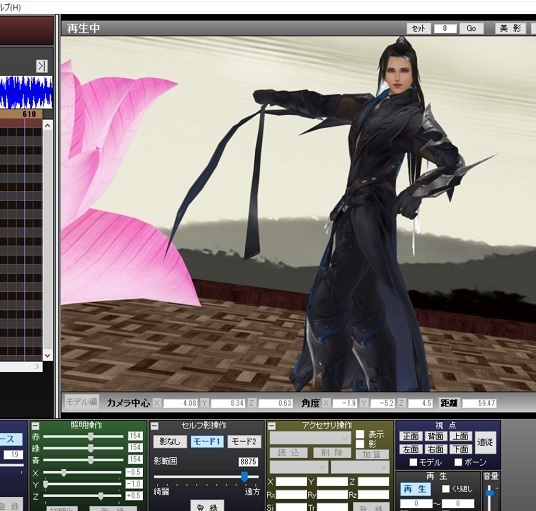Select モード2 shadow mode

(x=244, y=441)
